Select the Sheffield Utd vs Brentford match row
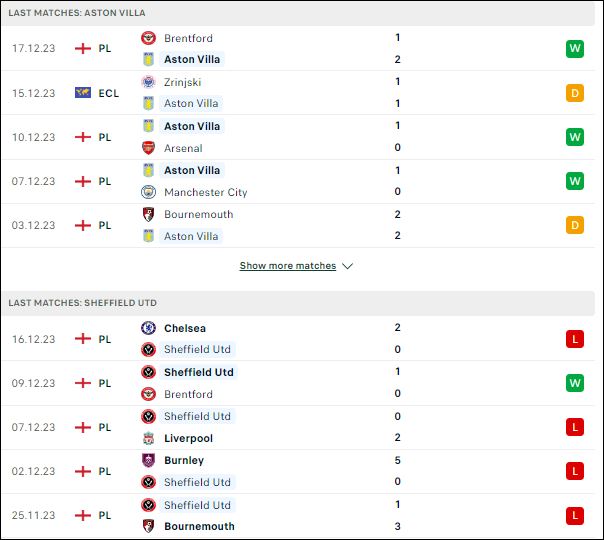604x540 pixels. (298, 383)
